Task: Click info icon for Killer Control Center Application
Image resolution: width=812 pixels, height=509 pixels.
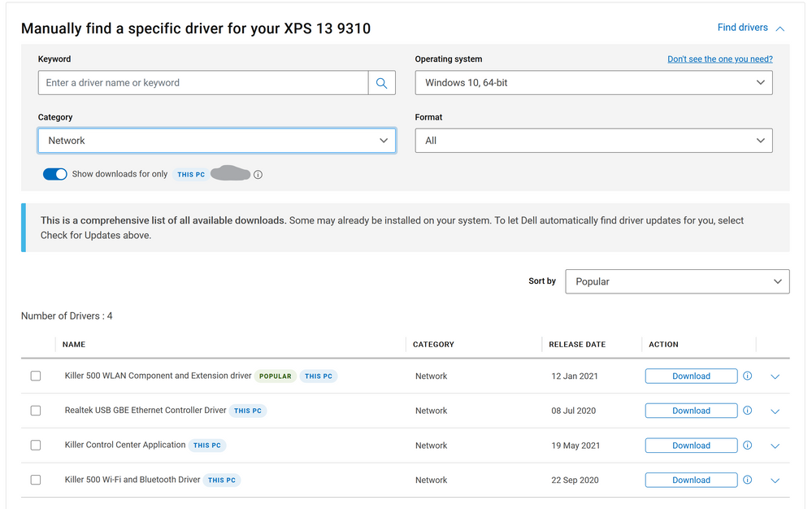Action: point(748,446)
